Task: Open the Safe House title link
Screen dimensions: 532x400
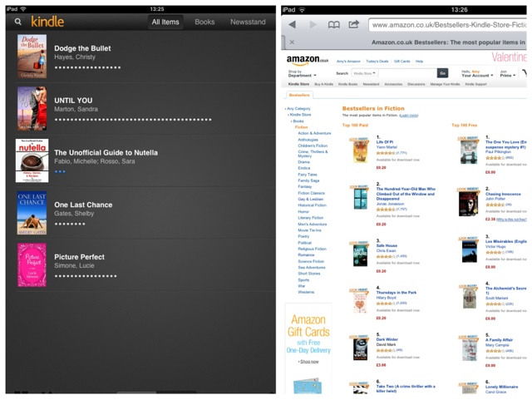Action: (387, 245)
